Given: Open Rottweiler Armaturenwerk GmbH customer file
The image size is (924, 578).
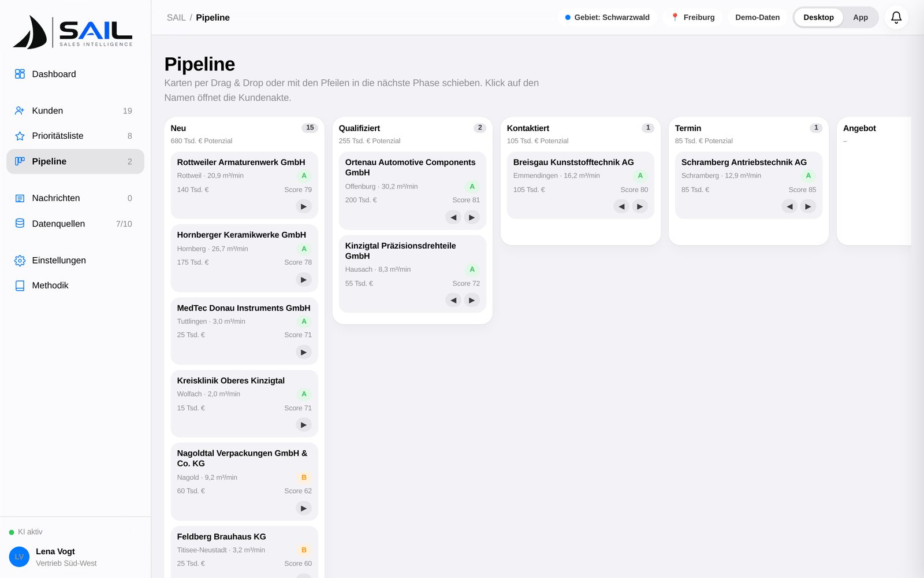Looking at the screenshot, I should click(x=241, y=162).
